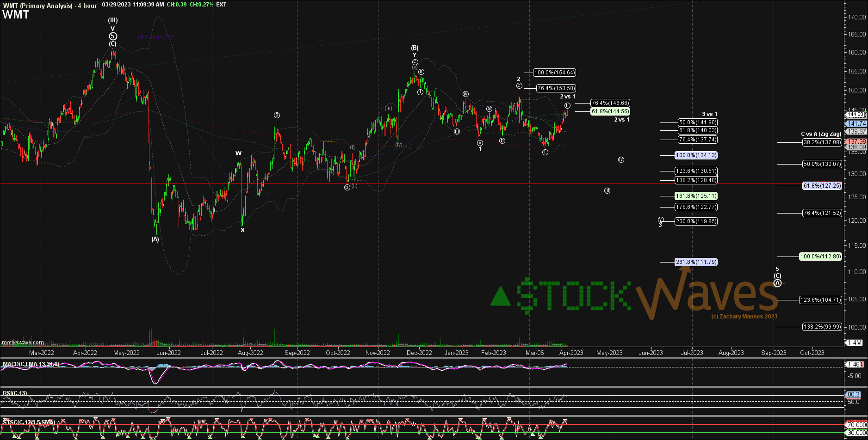Select the 261.8%(111.79) extension label
Viewport: 868px width, 440px height.
tap(696, 262)
